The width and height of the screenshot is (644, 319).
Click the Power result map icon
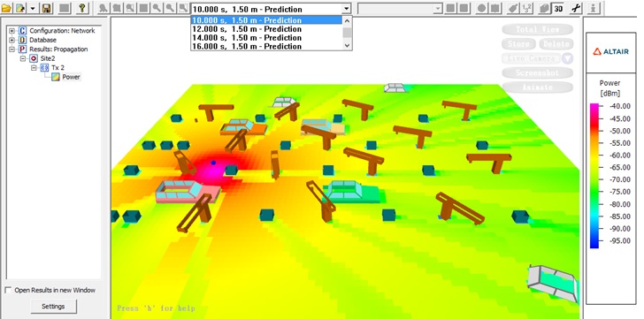tap(56, 77)
